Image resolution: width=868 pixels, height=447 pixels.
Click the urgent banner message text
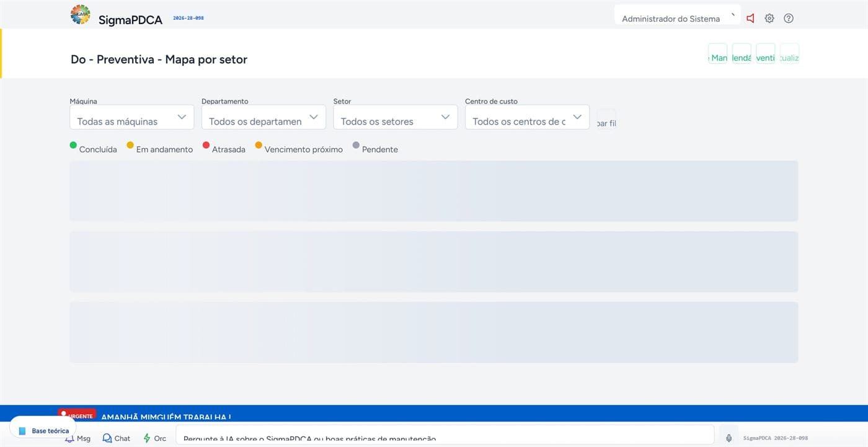tap(166, 417)
